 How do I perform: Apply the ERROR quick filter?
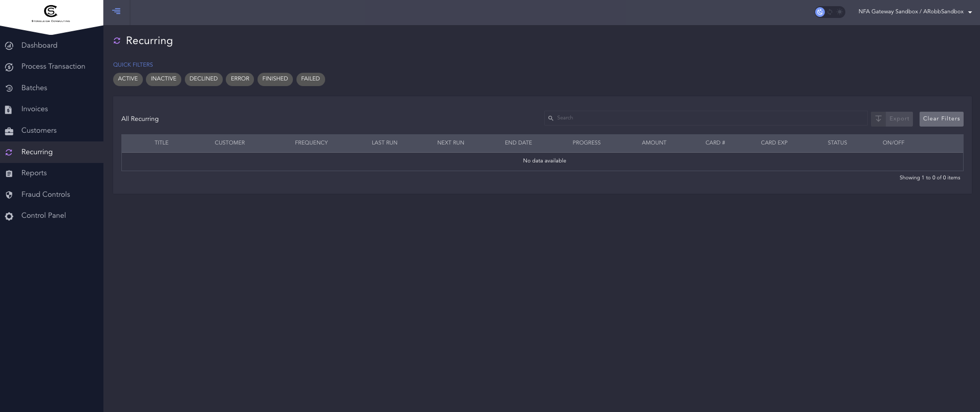(240, 79)
